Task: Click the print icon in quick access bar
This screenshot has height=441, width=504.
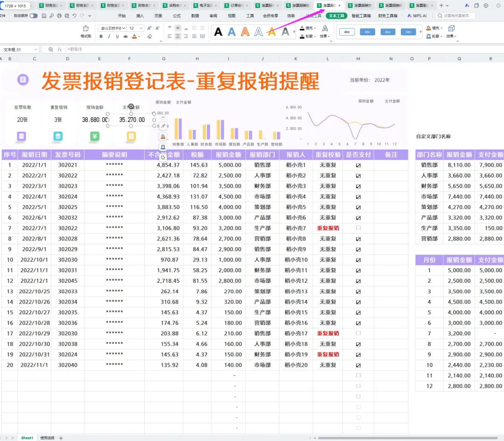Action: tap(59, 15)
